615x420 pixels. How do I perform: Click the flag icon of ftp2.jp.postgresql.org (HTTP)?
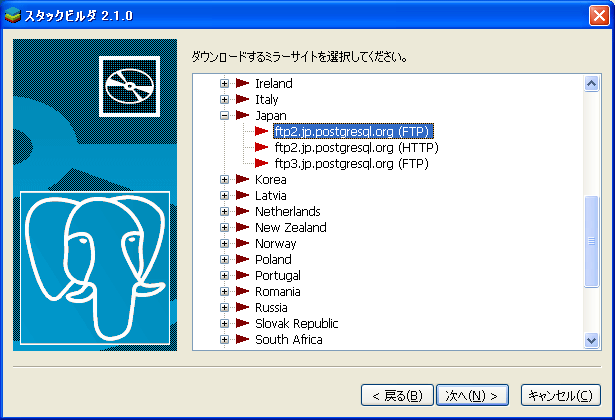click(x=261, y=147)
